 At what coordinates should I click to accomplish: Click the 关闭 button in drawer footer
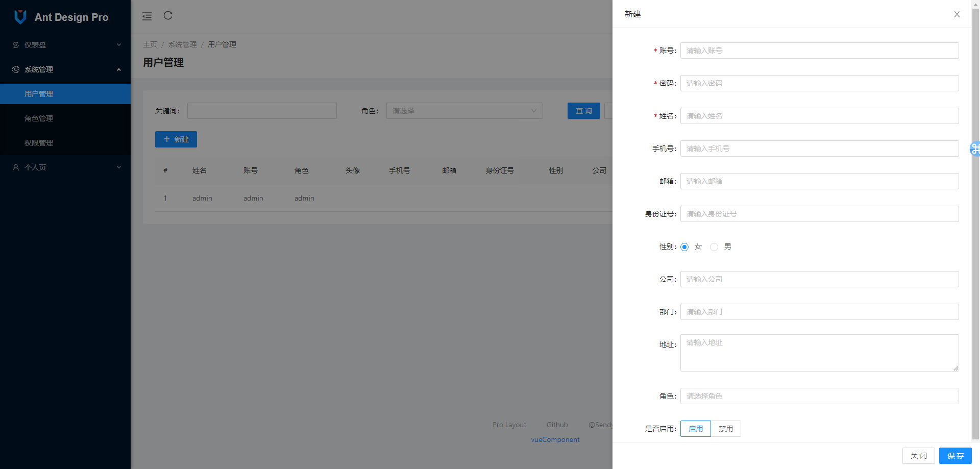coord(919,456)
